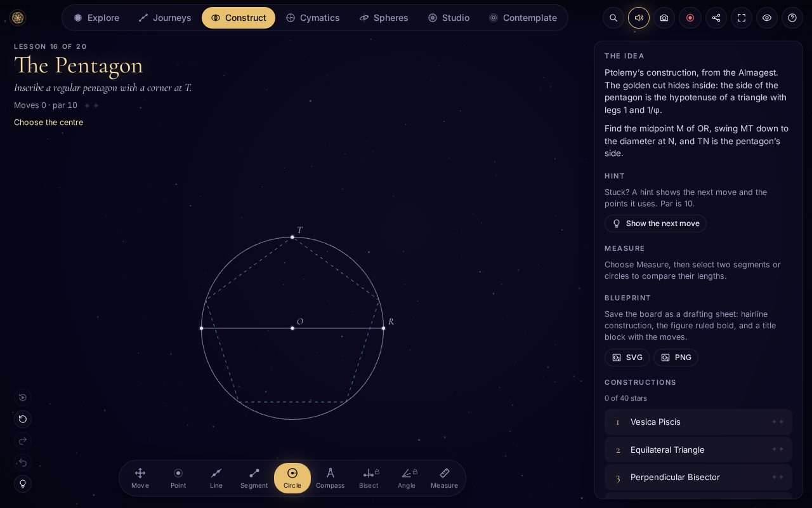Select the Point tool
812x508 pixels.
(x=178, y=478)
